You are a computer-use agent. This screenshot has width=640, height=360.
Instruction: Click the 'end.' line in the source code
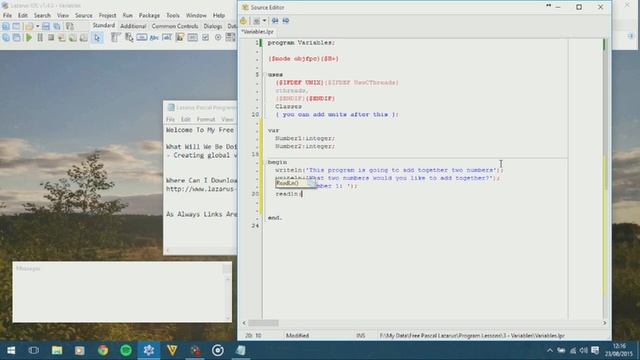pyautogui.click(x=275, y=218)
